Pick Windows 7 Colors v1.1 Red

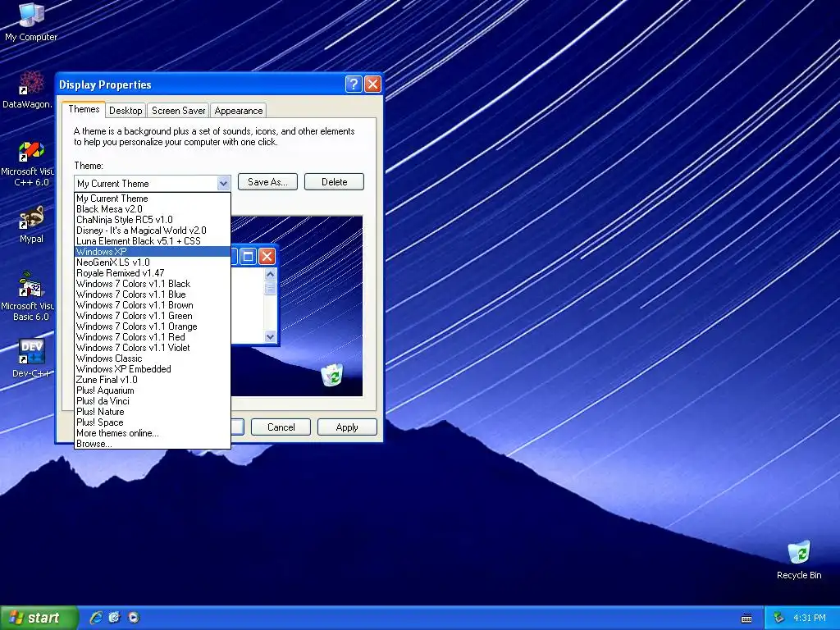click(153, 337)
